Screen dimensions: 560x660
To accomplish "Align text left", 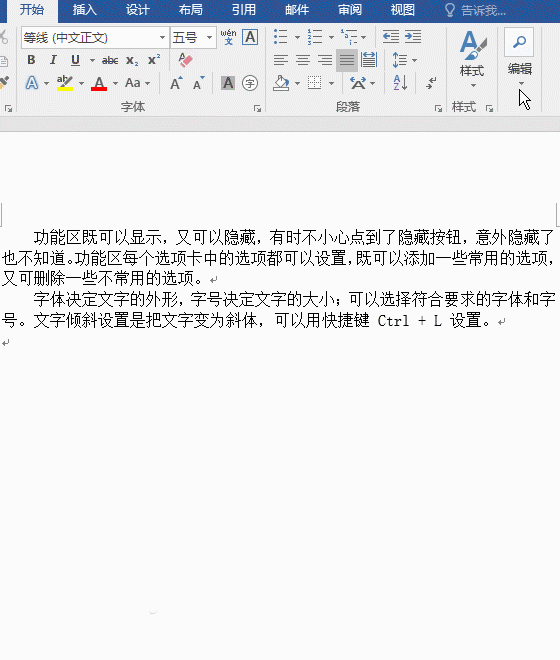I will pos(280,60).
